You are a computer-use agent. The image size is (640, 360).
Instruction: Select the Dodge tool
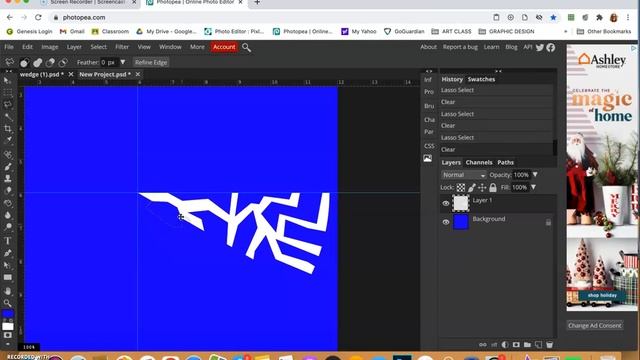pos(7,227)
